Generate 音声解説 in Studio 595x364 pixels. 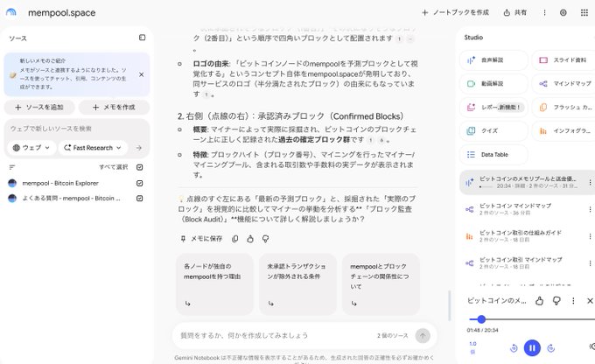[x=493, y=60]
